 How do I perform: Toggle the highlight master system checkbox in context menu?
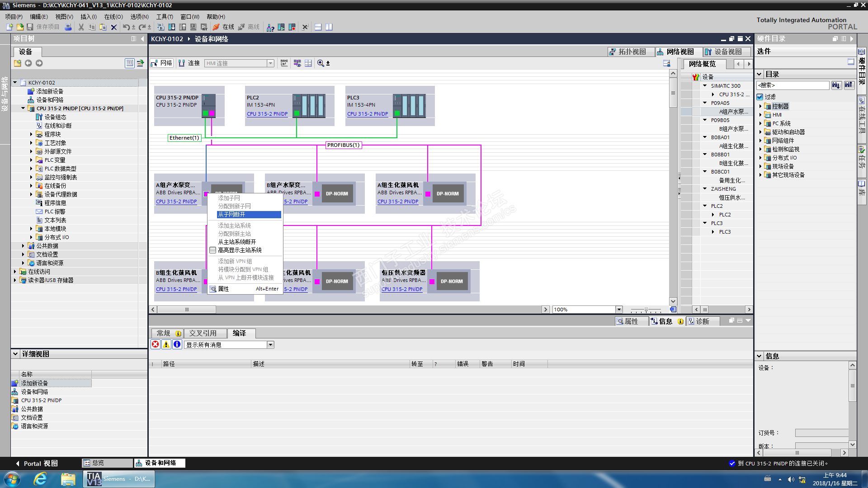click(x=212, y=250)
